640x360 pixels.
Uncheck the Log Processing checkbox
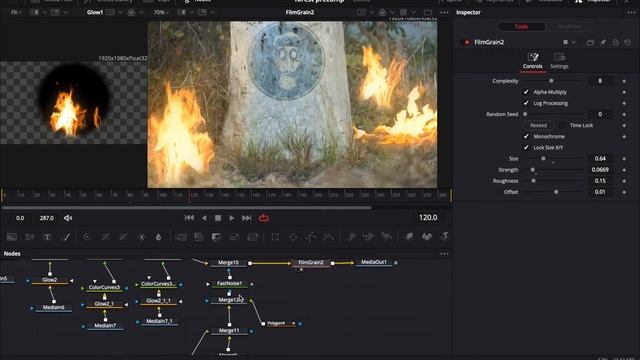tap(526, 103)
